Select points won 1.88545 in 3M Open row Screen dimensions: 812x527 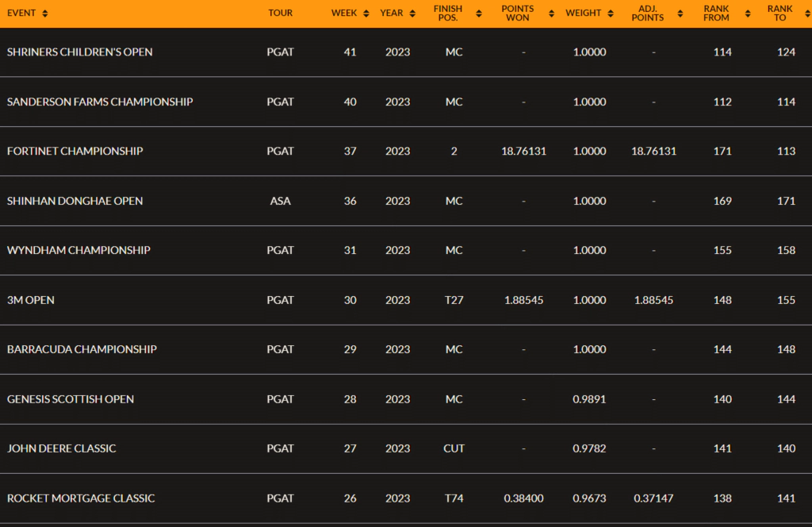point(523,299)
